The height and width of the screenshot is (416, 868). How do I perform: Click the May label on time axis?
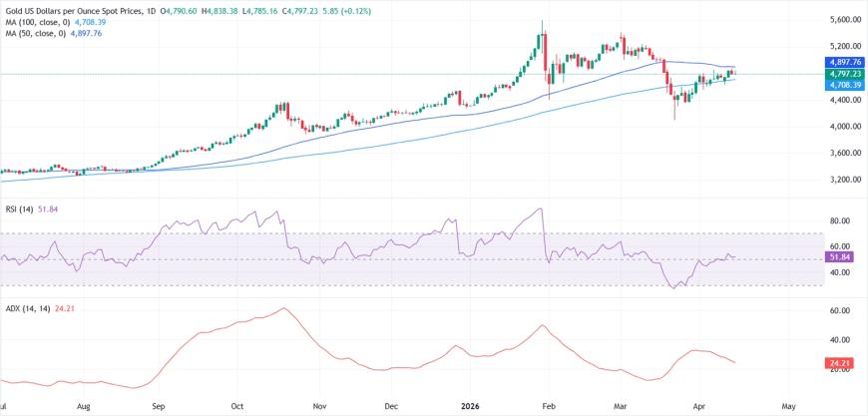coord(788,407)
